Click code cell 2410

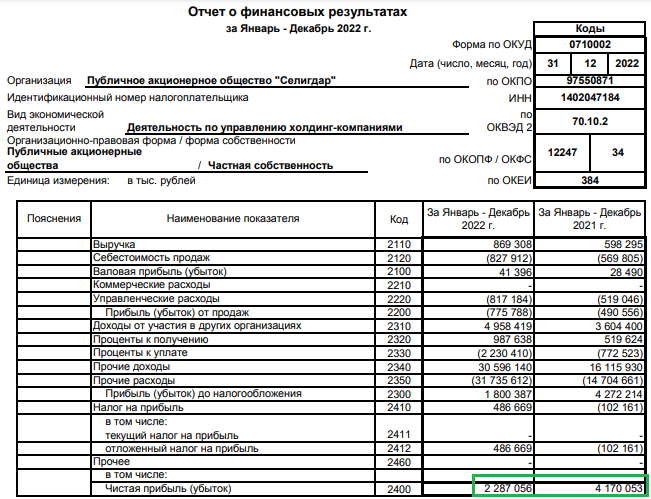[x=399, y=407]
